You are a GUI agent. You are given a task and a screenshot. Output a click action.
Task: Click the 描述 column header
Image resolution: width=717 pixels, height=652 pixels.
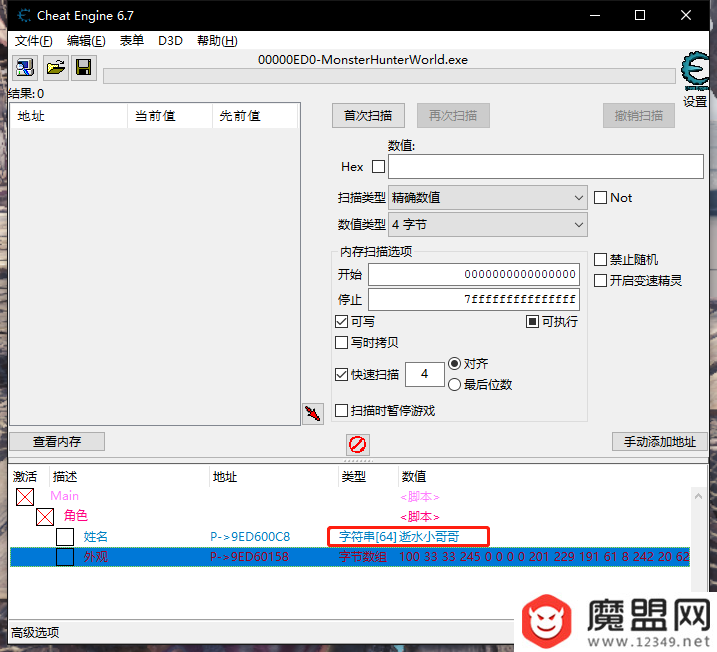point(129,477)
